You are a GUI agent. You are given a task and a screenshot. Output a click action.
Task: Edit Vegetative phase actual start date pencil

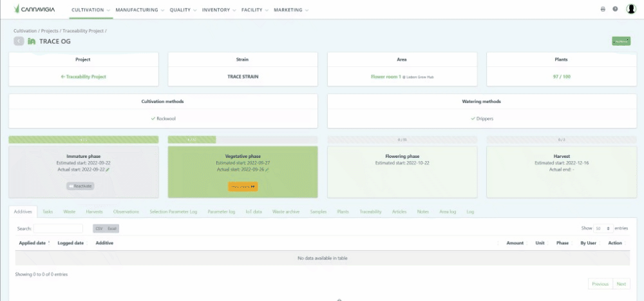(267, 169)
